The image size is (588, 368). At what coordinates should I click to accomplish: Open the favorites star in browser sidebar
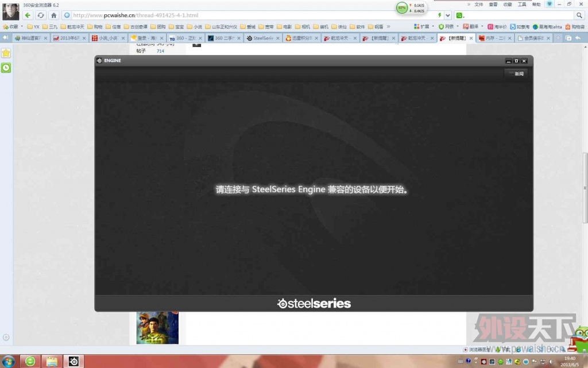pyautogui.click(x=6, y=53)
